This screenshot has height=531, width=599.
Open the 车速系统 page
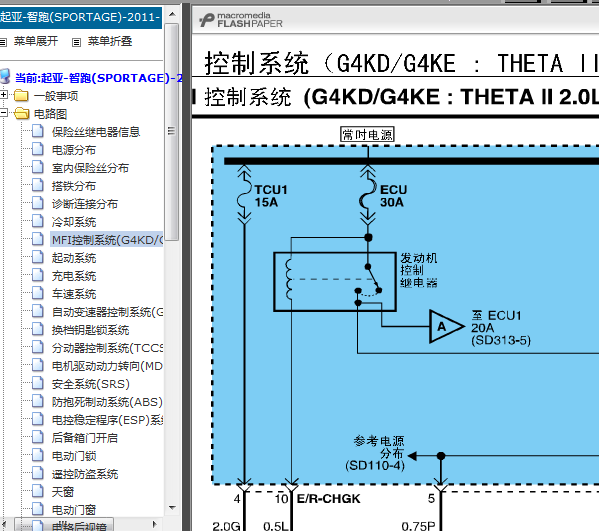(x=74, y=294)
